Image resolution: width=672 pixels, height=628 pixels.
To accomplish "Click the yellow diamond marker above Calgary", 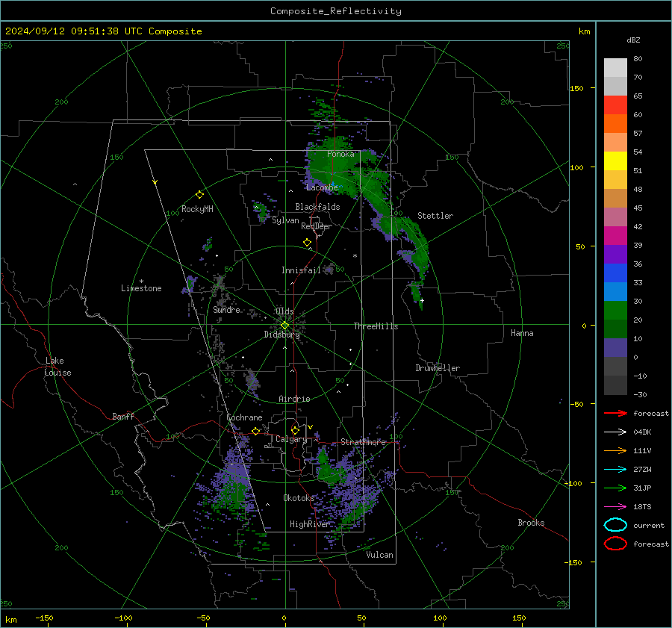I will pyautogui.click(x=295, y=430).
